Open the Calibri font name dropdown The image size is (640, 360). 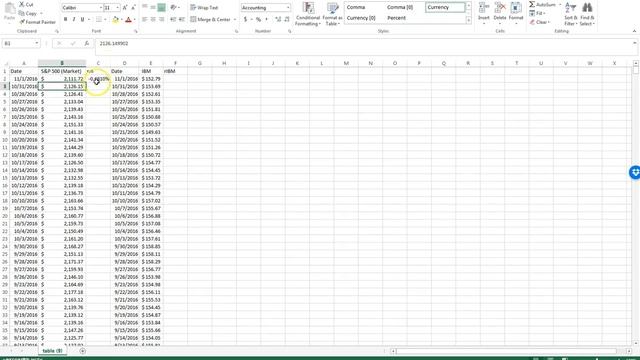(101, 8)
